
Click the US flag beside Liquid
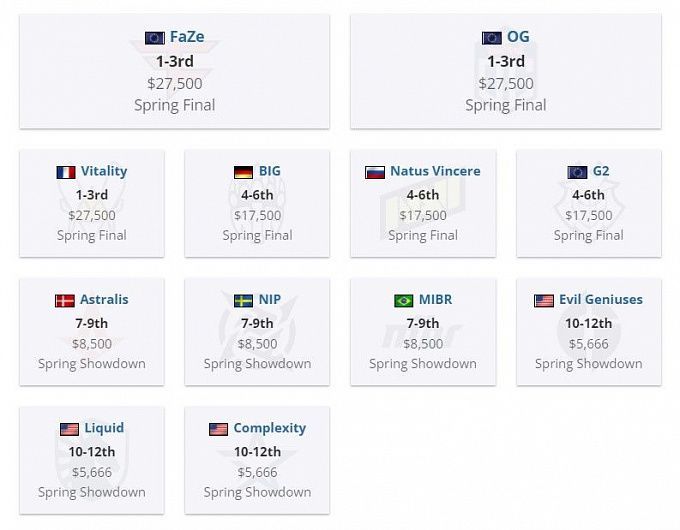(x=69, y=429)
